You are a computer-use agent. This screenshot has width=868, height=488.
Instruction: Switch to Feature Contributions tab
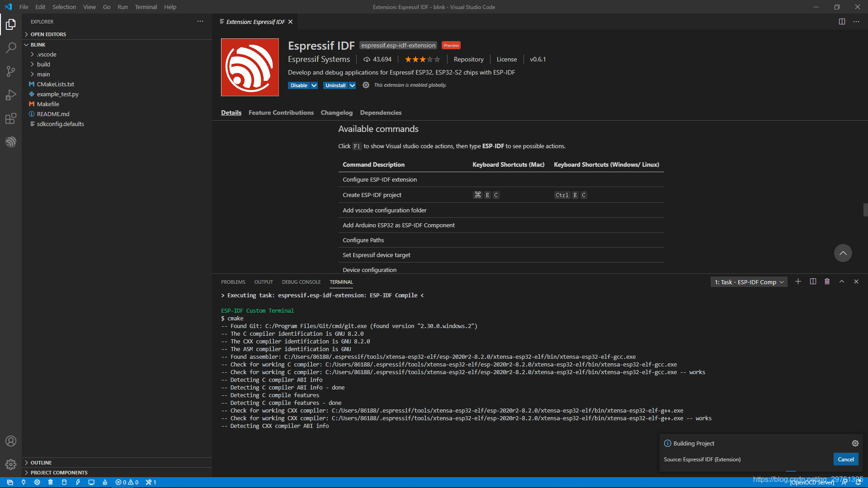(281, 113)
